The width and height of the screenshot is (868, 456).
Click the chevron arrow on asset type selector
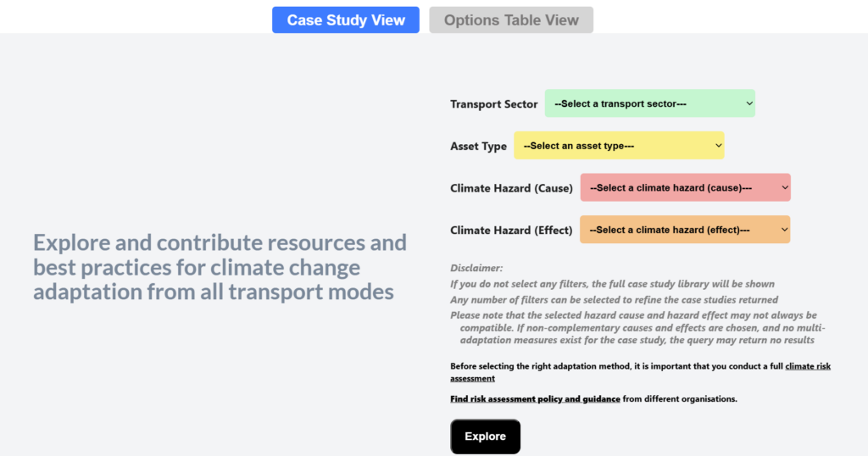click(718, 146)
